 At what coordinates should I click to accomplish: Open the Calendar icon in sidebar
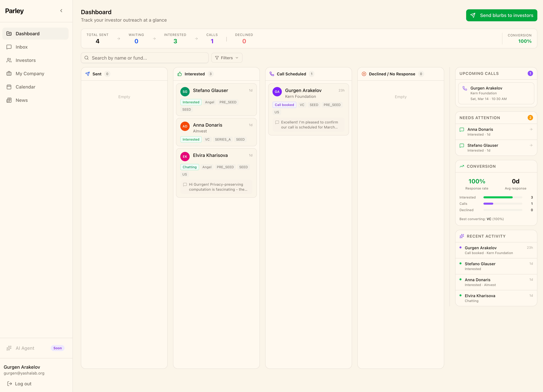(9, 87)
